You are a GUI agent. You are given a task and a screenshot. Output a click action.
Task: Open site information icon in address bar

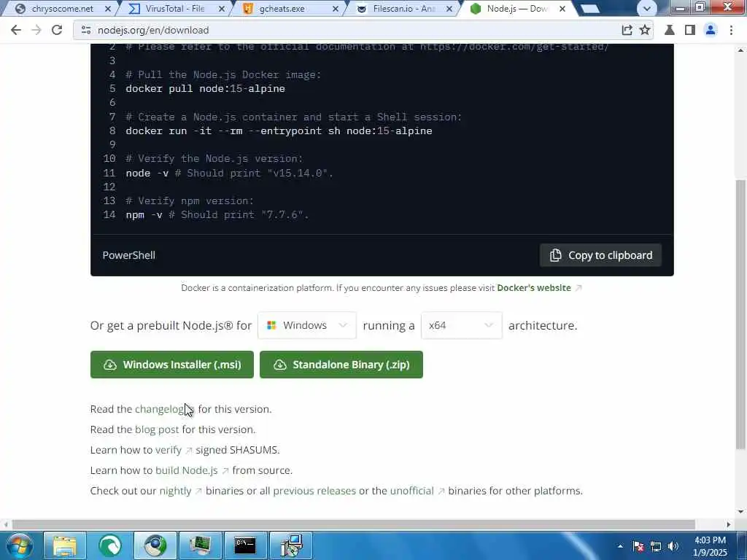pos(86,30)
